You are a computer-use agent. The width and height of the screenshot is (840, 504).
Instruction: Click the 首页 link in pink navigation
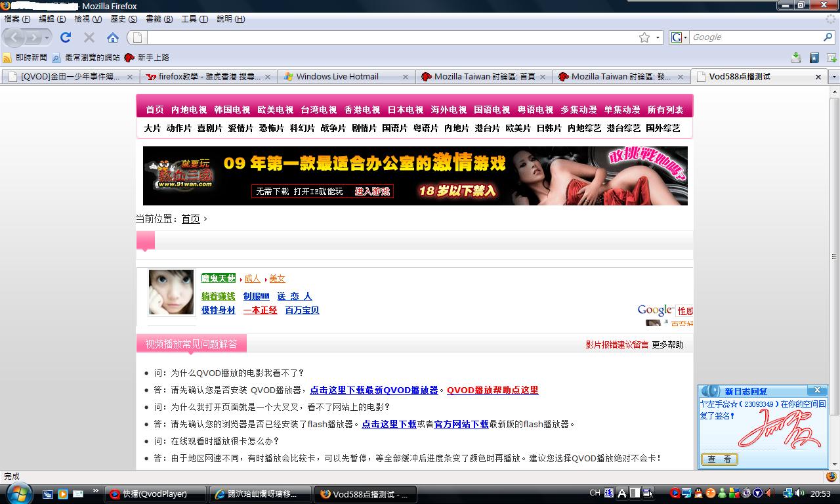(155, 110)
